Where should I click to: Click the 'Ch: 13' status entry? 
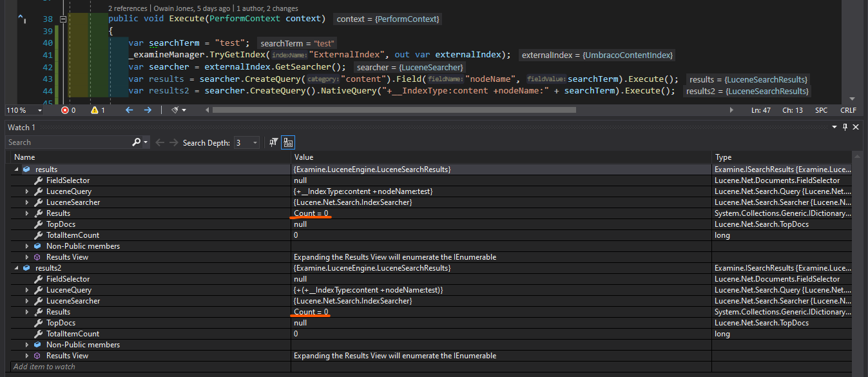tap(793, 110)
